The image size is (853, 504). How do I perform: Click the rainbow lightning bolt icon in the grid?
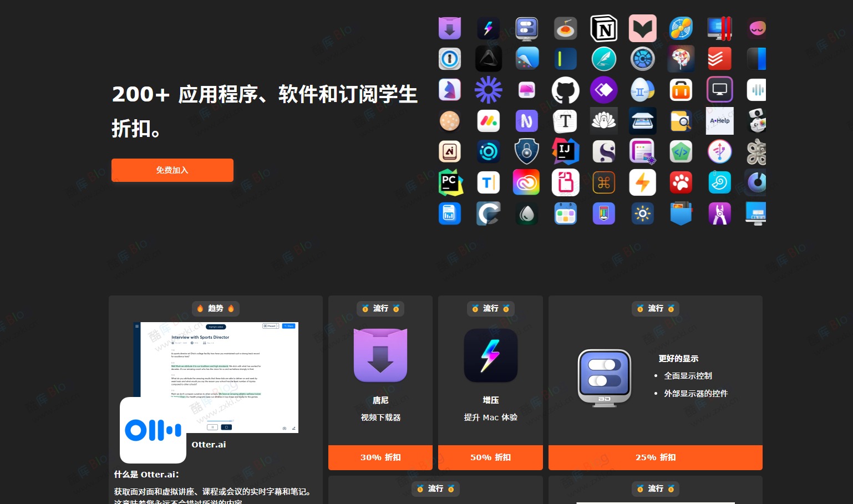[x=488, y=28]
